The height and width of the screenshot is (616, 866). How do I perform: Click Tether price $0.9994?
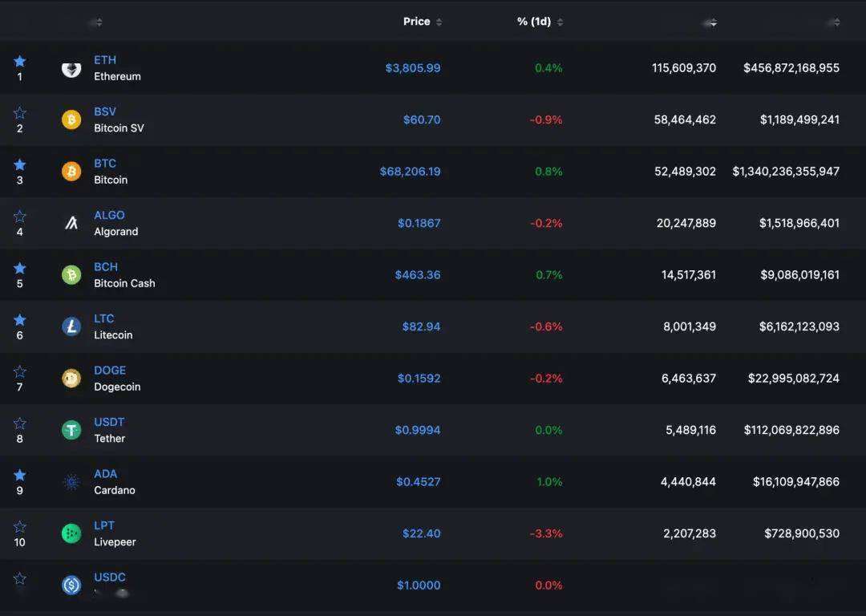pyautogui.click(x=418, y=430)
